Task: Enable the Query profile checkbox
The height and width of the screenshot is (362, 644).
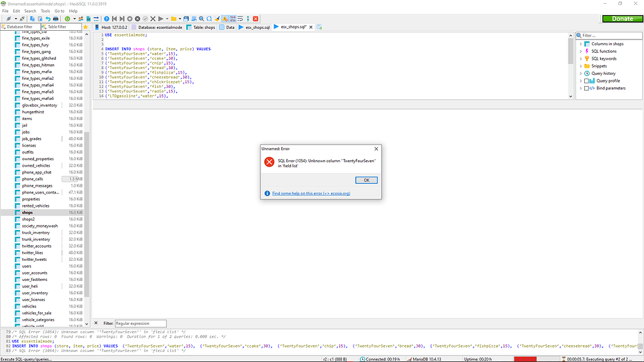Action: click(x=586, y=80)
